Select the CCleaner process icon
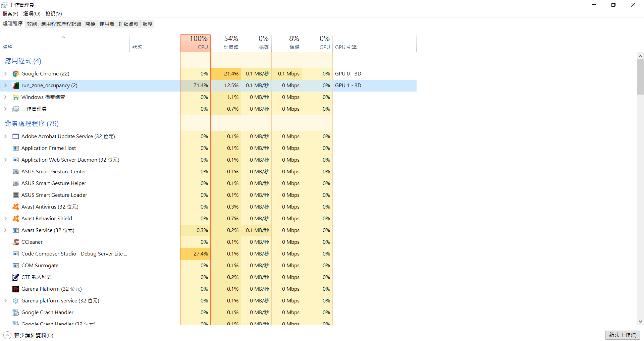 pyautogui.click(x=15, y=242)
